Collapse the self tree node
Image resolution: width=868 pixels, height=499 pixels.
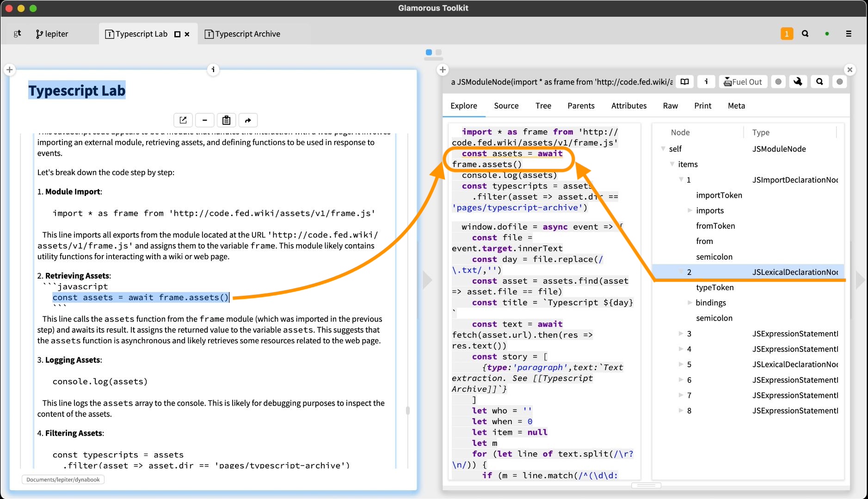(x=663, y=149)
